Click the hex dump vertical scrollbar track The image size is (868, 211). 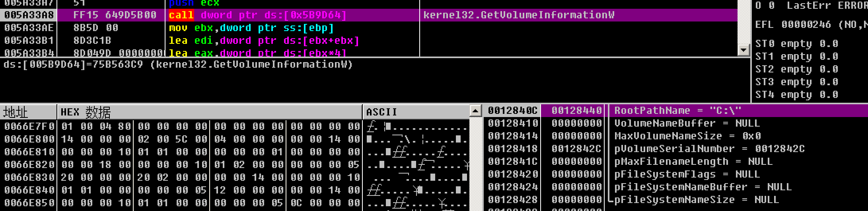(475, 163)
